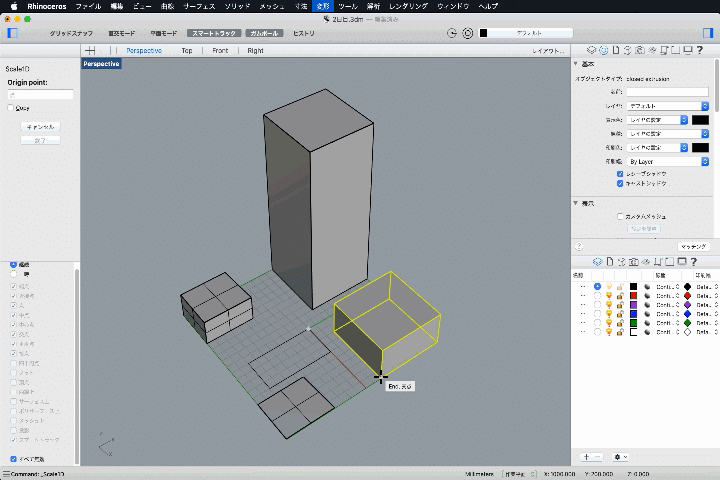Click the black 表示色 color swatch

700,120
